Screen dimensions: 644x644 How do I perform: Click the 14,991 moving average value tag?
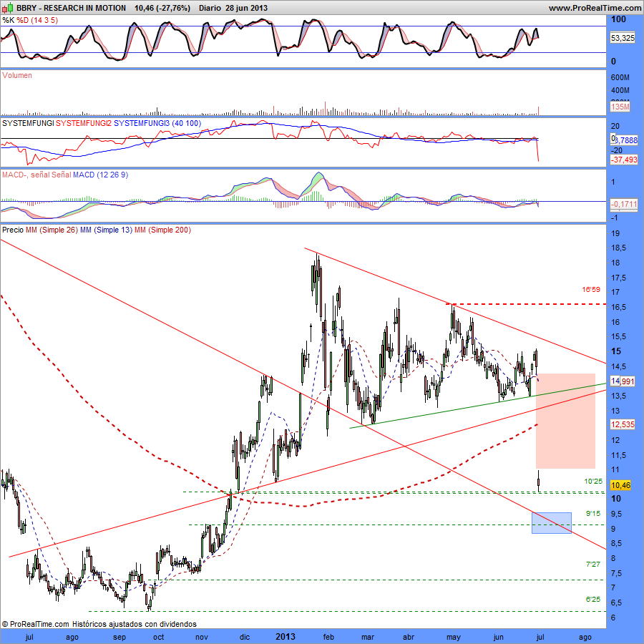click(x=623, y=381)
